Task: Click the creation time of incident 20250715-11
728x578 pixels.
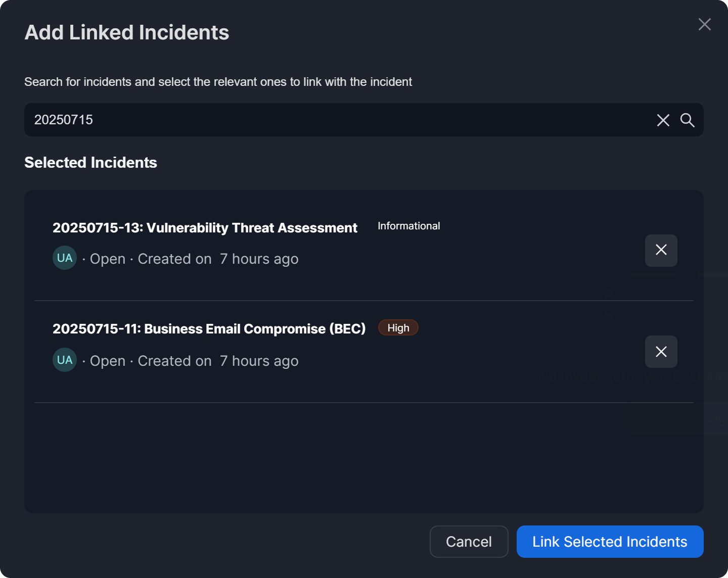Action: click(259, 361)
